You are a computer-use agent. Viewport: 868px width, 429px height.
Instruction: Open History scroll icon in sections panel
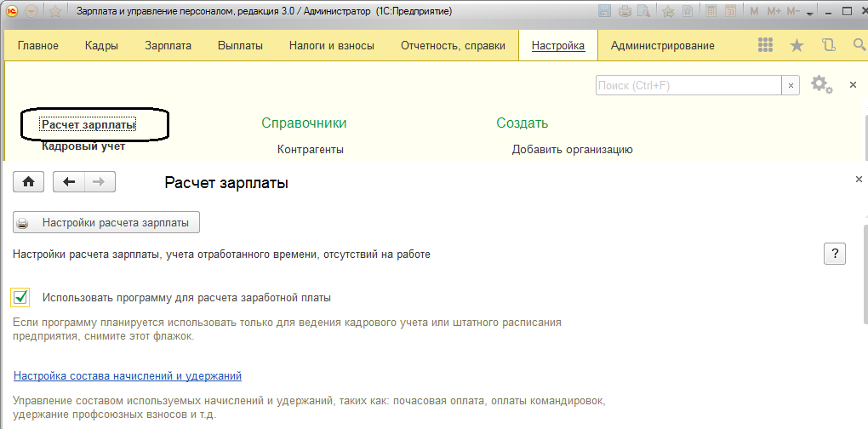pyautogui.click(x=829, y=45)
